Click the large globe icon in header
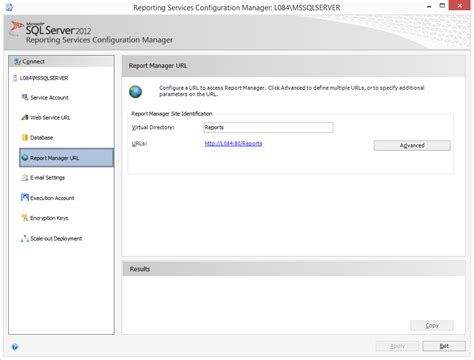 135,92
